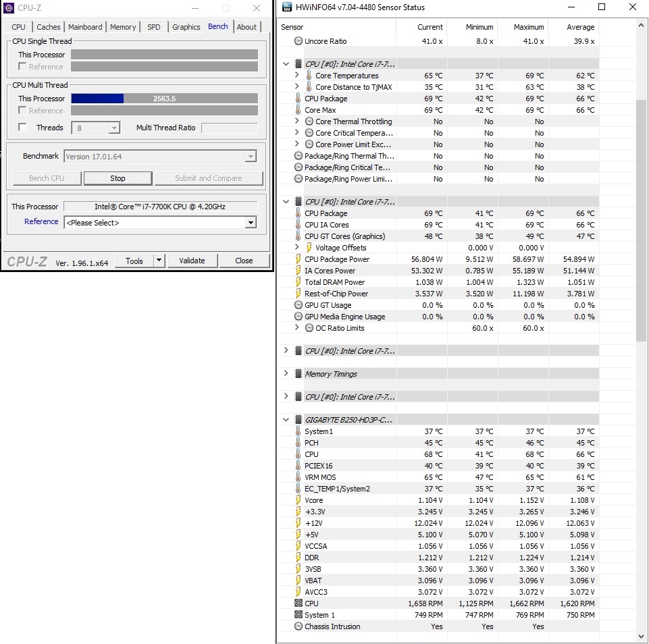This screenshot has width=649, height=644.
Task: Click thermometer icon beside CPU GT Cores (Graphics)
Action: click(x=298, y=236)
